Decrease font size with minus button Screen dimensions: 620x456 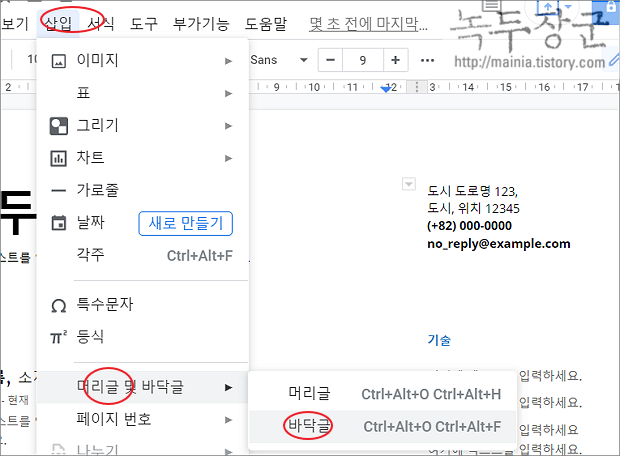331,60
